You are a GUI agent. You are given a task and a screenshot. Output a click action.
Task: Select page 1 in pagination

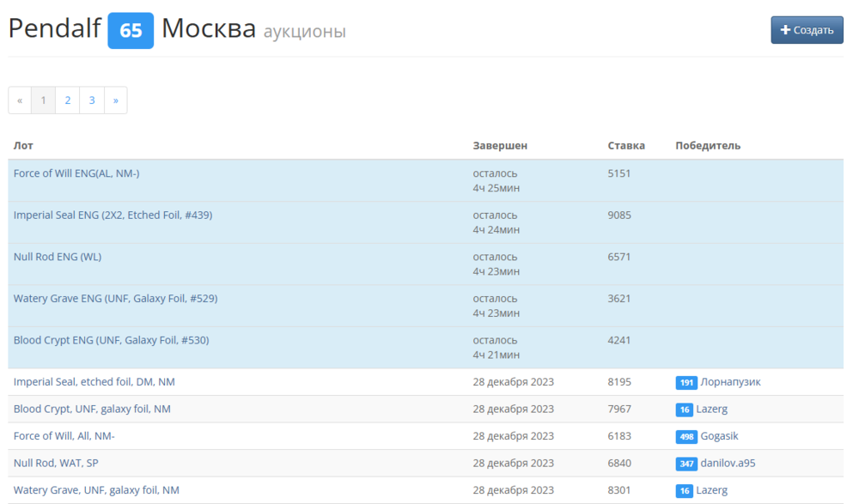pos(44,100)
